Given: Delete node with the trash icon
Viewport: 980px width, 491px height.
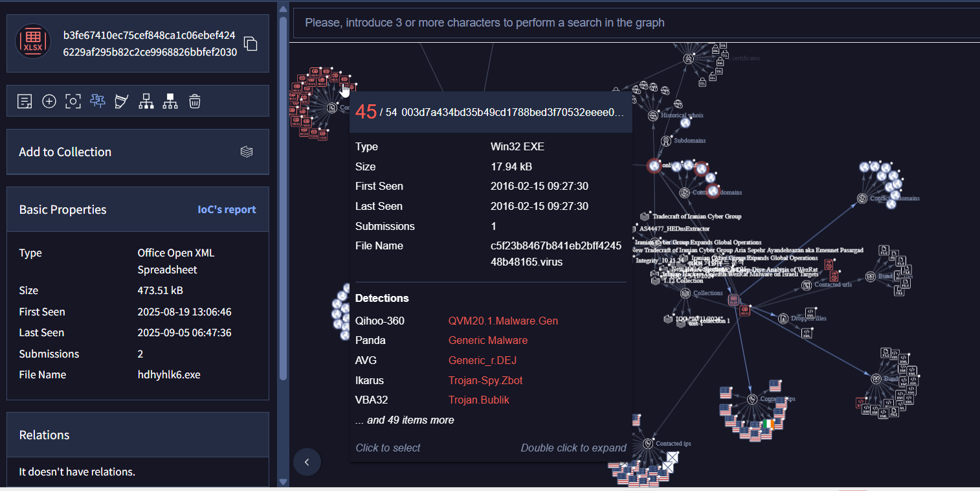Looking at the screenshot, I should (x=195, y=101).
